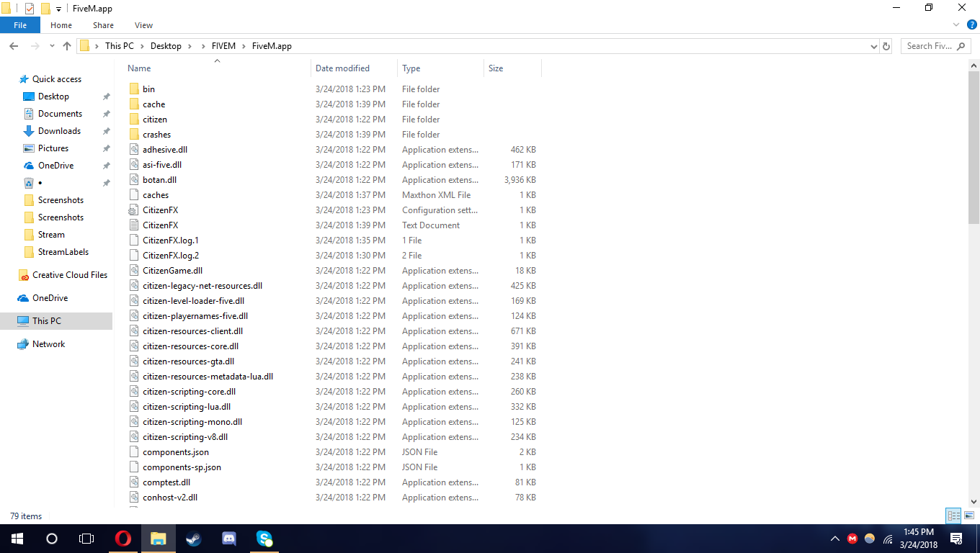Navigate to FIVEM in address breadcrumb
This screenshot has width=980, height=553.
[224, 46]
